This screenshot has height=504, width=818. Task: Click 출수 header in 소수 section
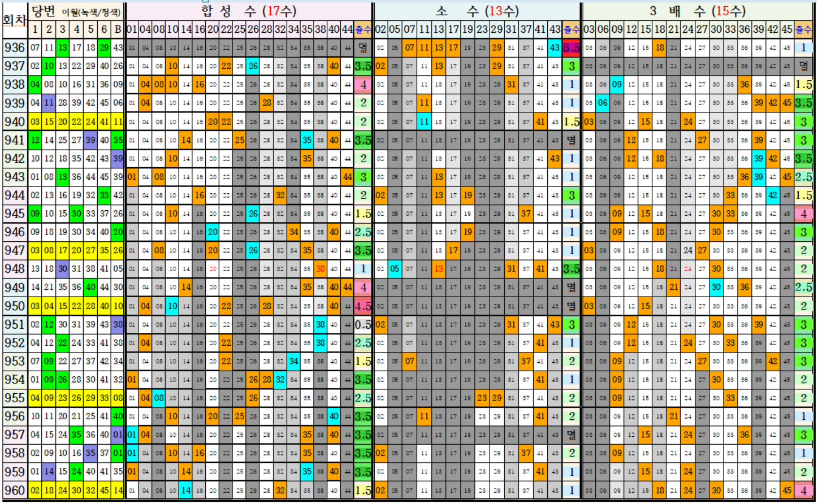[571, 29]
